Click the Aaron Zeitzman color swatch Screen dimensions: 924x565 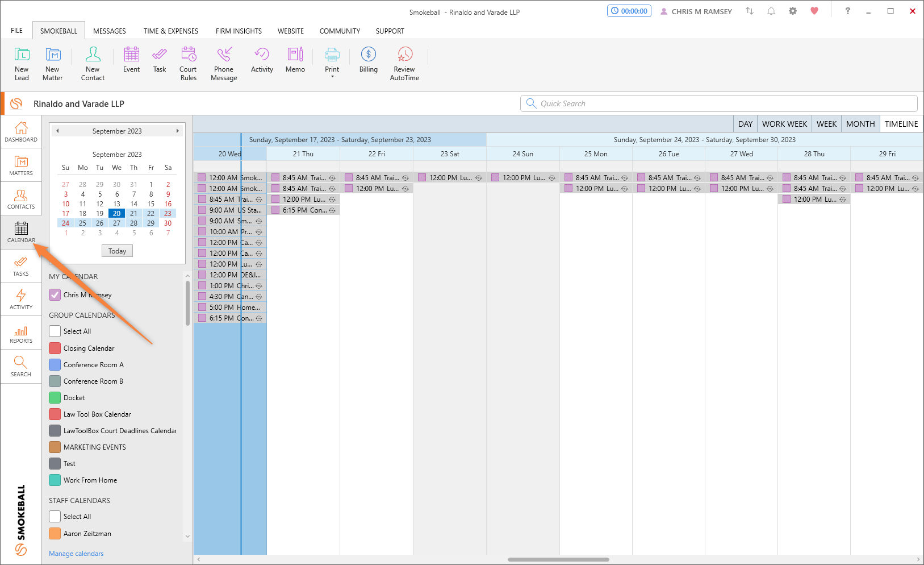click(55, 533)
